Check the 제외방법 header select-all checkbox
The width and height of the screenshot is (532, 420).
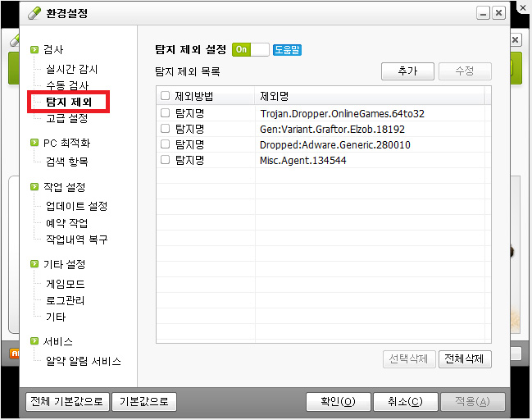166,96
